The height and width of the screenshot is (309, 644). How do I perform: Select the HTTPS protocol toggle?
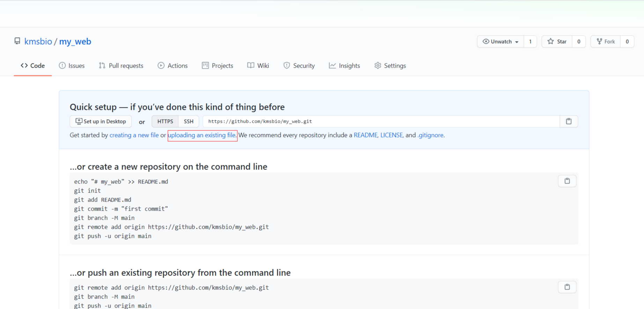point(165,121)
